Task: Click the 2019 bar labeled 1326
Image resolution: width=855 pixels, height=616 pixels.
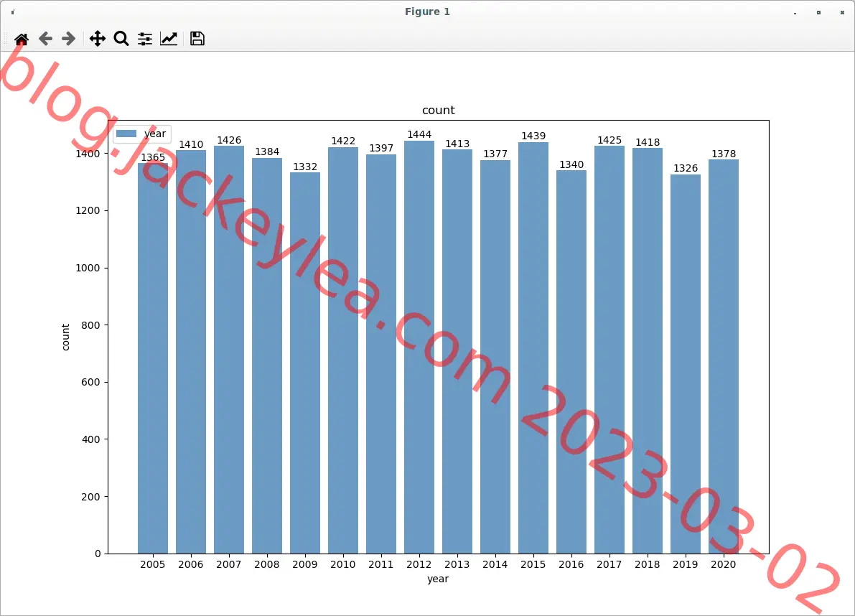Action: 686,364
